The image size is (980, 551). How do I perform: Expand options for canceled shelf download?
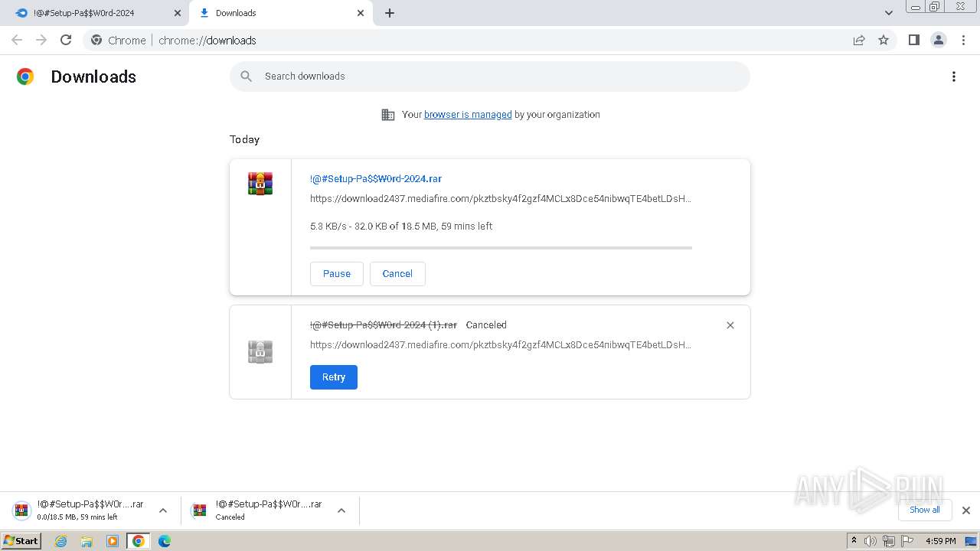pyautogui.click(x=341, y=510)
